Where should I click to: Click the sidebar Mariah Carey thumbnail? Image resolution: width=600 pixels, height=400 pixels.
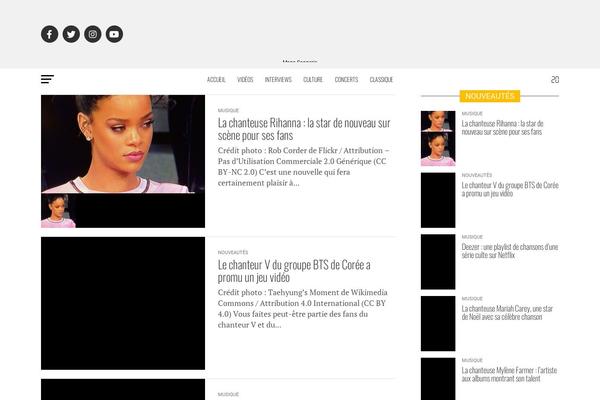[438, 323]
